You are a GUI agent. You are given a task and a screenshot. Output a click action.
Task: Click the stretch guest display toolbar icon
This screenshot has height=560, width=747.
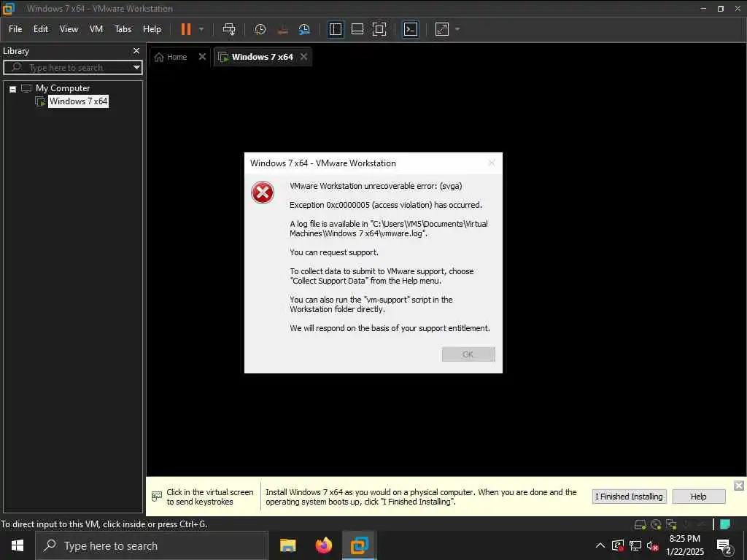coord(442,29)
